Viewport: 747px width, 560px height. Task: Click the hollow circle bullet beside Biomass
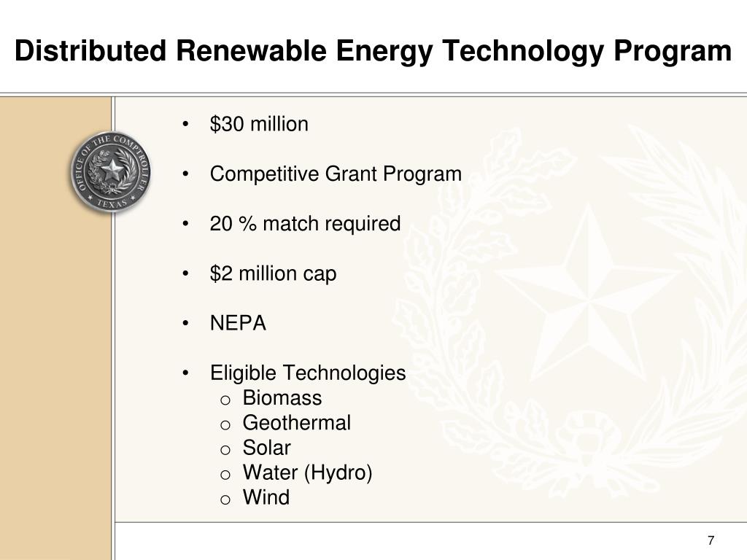(x=225, y=400)
